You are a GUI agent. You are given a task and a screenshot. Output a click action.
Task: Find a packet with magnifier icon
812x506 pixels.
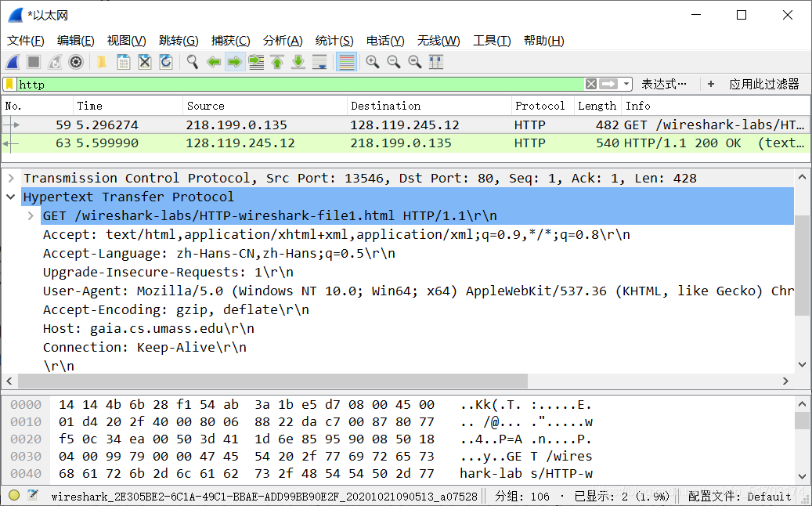click(192, 62)
